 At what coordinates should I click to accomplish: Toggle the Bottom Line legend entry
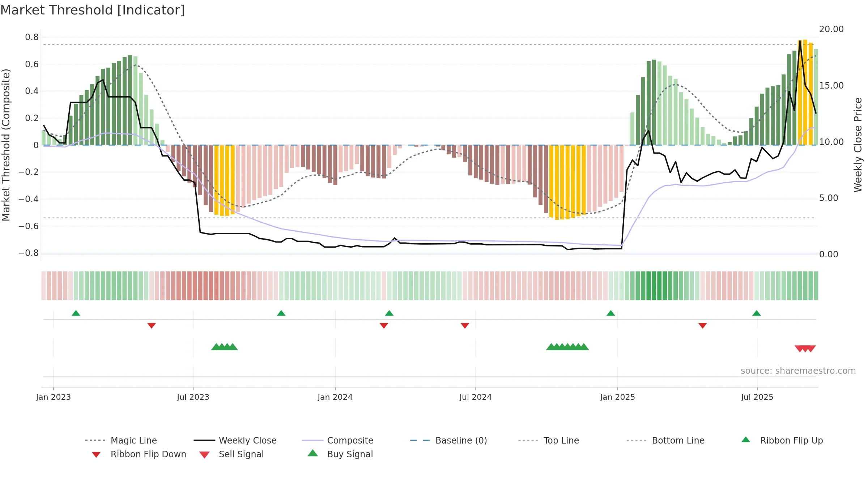pyautogui.click(x=665, y=440)
